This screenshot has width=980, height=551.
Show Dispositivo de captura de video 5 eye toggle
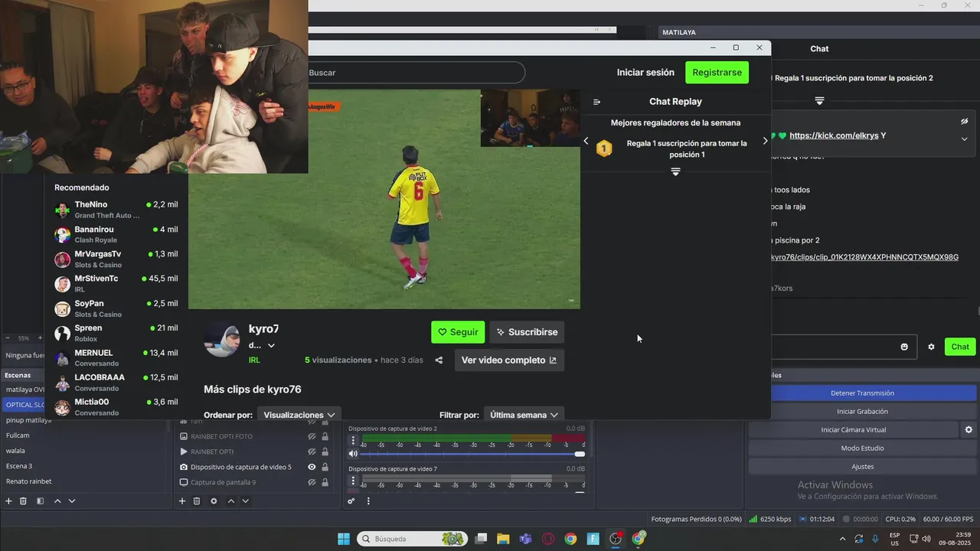click(x=312, y=467)
